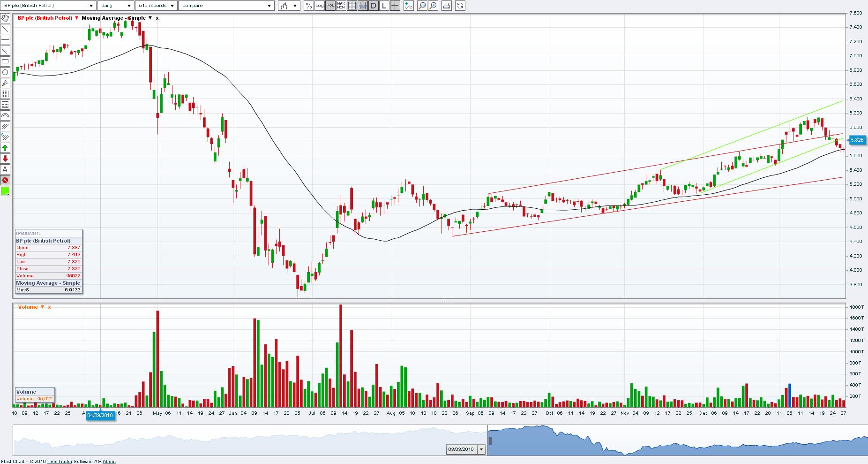Toggle the L toolbar button

384,6
